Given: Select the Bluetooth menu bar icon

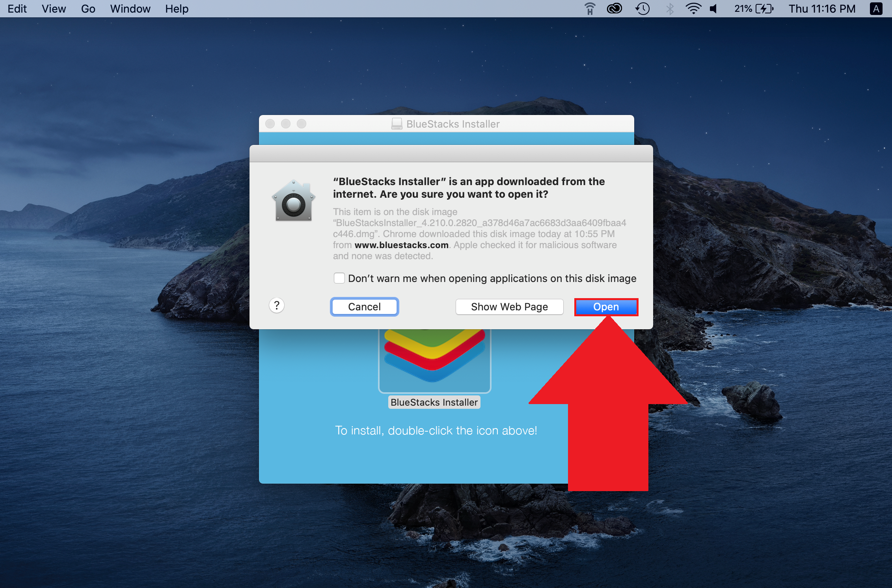Looking at the screenshot, I should 669,8.
